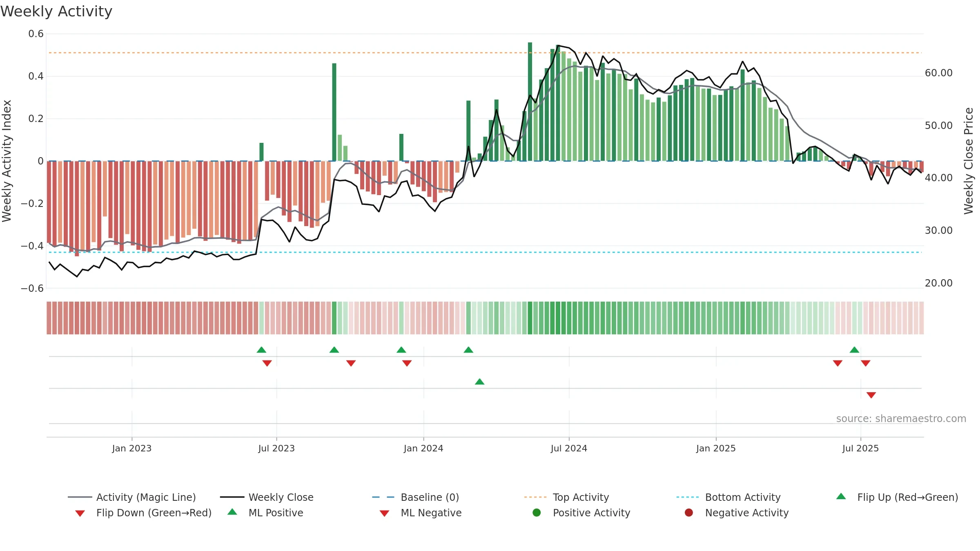
Task: Click the orange dashed Top Activity line
Action: (x=485, y=53)
